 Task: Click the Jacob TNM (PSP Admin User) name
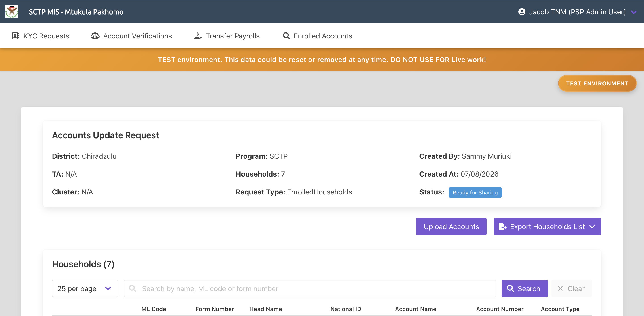coord(577,12)
